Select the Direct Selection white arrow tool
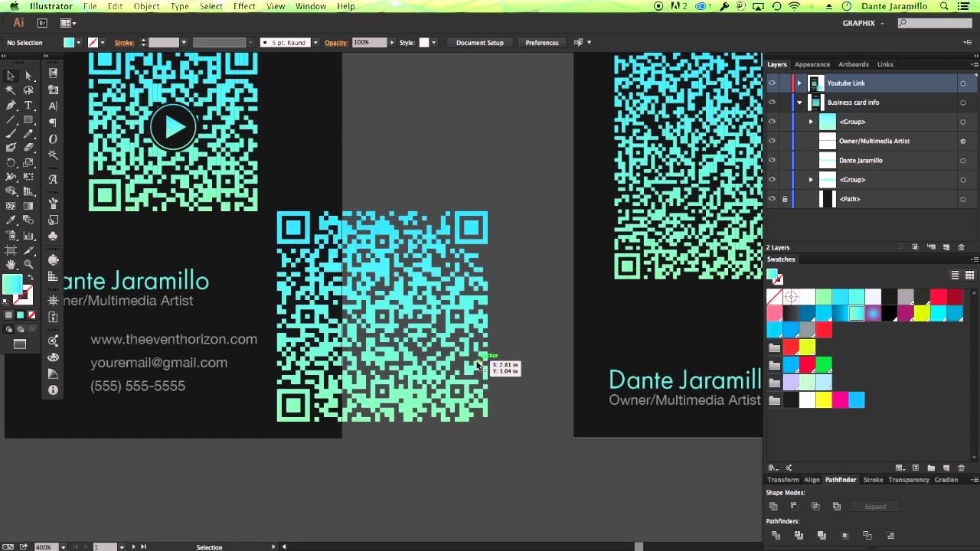Screen dimensions: 980x551 [28, 76]
